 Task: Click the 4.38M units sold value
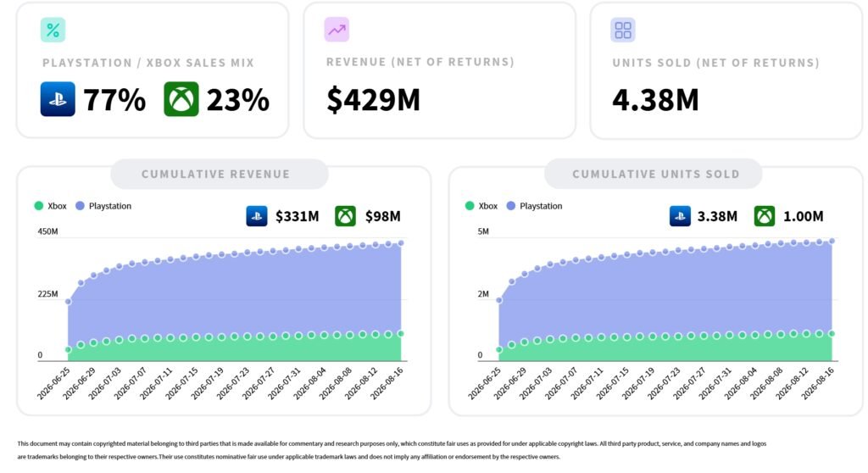point(655,100)
